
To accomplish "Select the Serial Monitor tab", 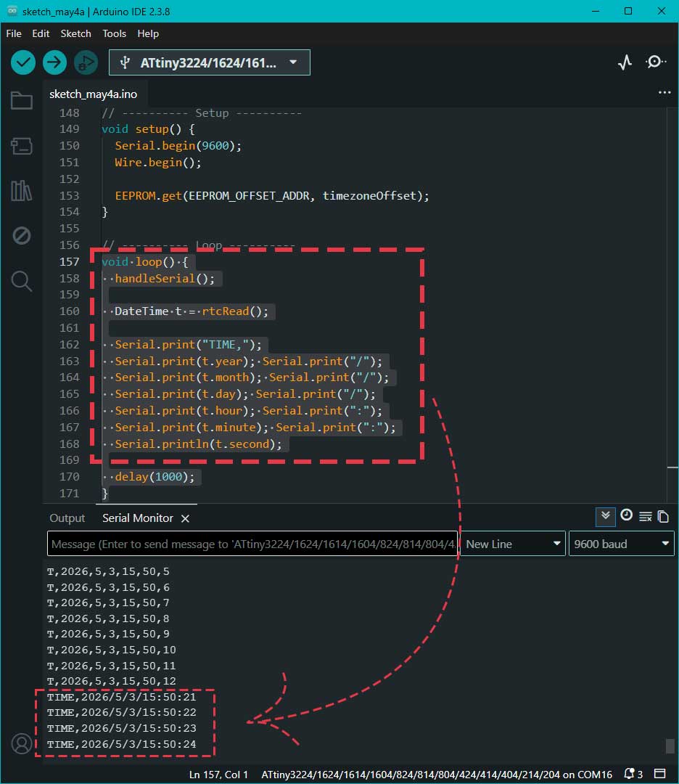I will (x=137, y=518).
